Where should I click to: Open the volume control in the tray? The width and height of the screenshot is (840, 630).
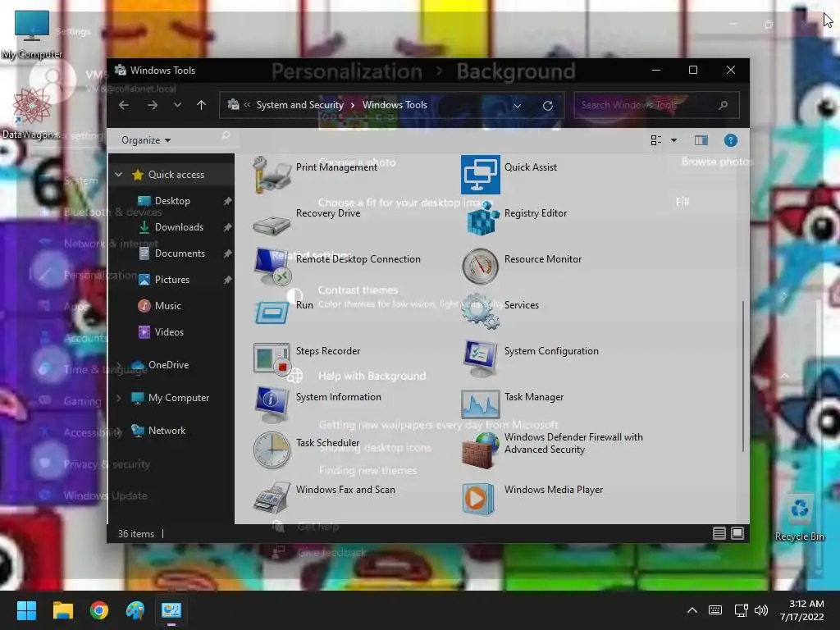click(761, 610)
